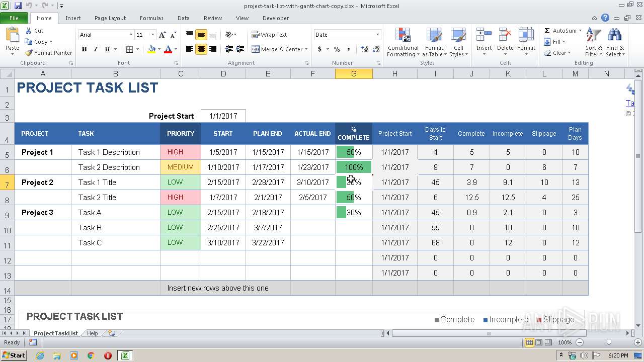Open Conditional Formatting menu

[x=403, y=42]
